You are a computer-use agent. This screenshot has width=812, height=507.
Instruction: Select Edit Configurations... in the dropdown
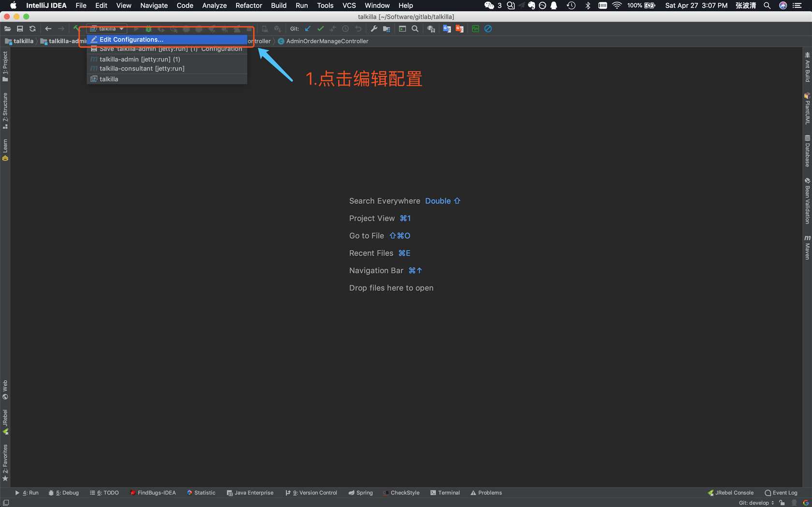(x=167, y=40)
